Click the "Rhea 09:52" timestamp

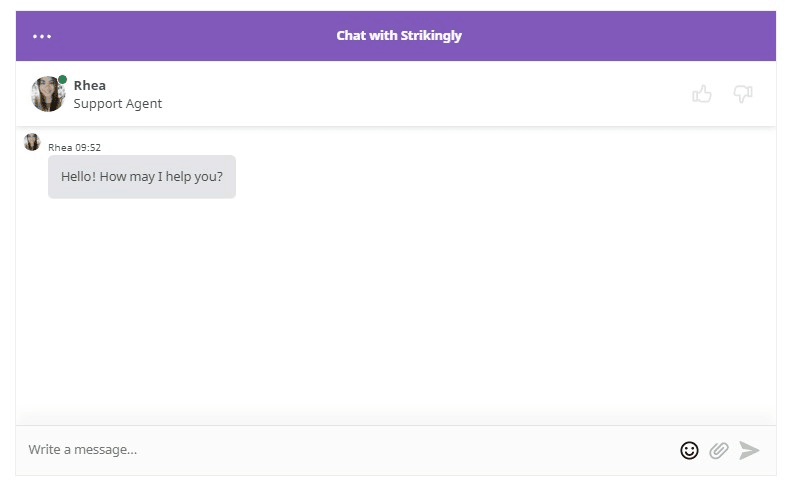[x=74, y=147]
